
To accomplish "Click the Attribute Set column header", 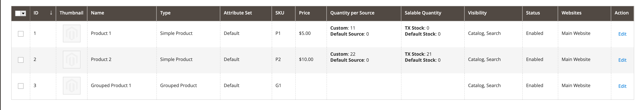I will [237, 13].
